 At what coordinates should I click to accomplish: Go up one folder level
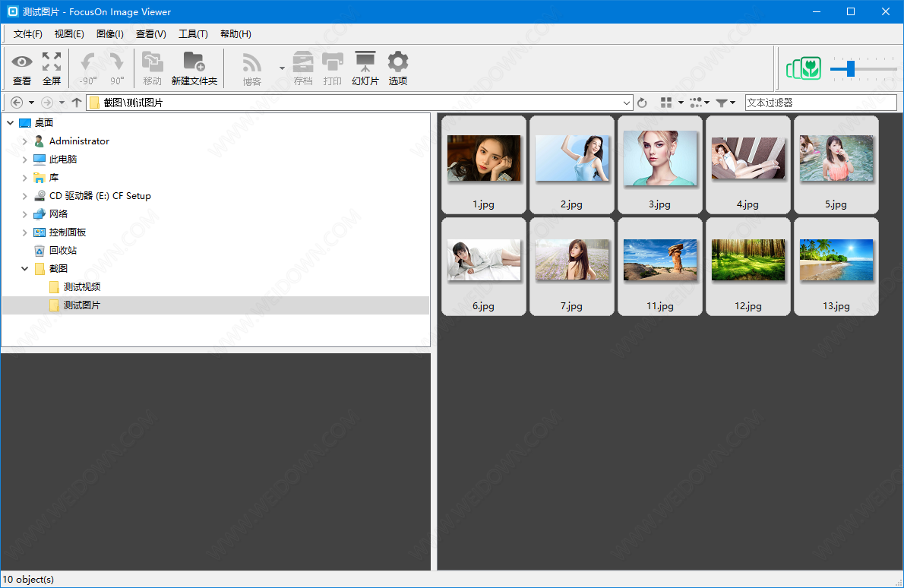click(77, 103)
